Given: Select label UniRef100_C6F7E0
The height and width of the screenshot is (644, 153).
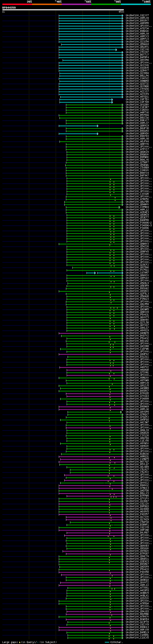Looking at the screenshot, I should tap(137, 100).
